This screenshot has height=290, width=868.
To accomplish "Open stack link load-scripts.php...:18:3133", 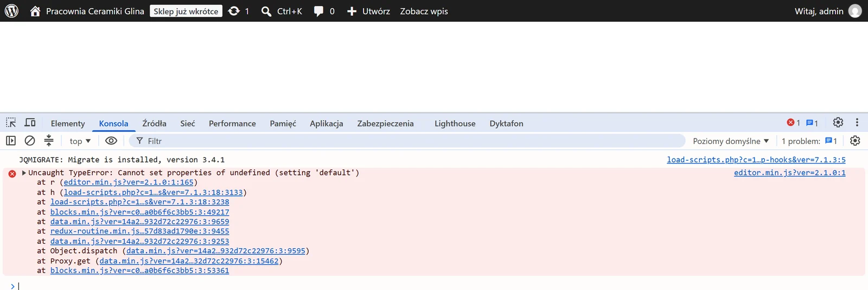I will click(153, 192).
